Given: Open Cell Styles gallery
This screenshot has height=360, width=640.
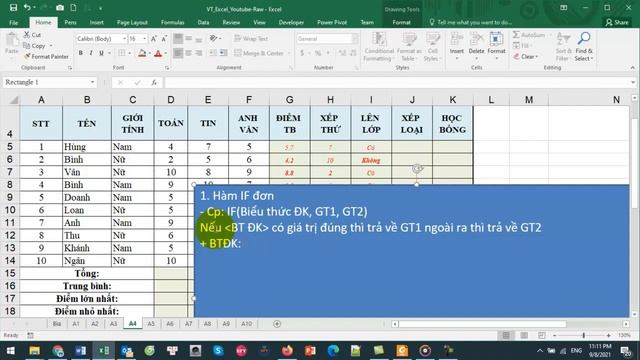Looking at the screenshot, I should 432,47.
